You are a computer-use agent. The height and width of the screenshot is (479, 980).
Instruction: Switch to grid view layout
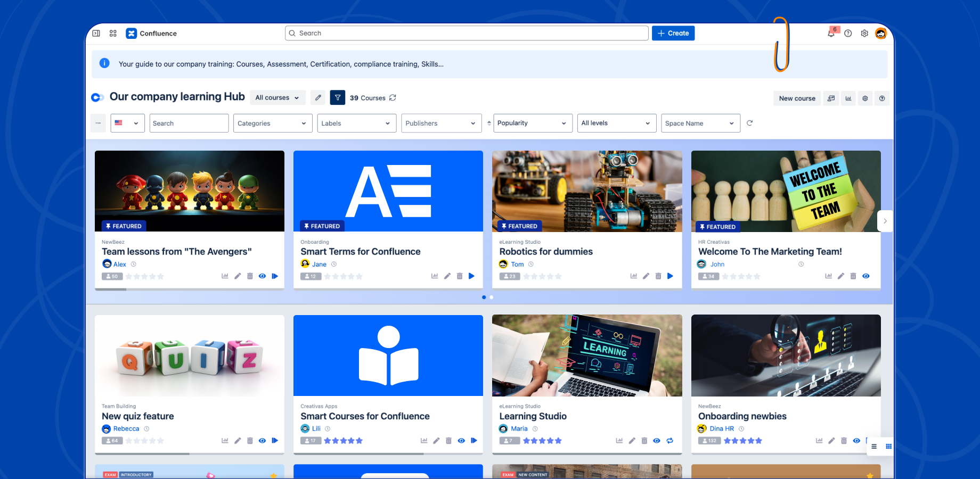[888, 447]
